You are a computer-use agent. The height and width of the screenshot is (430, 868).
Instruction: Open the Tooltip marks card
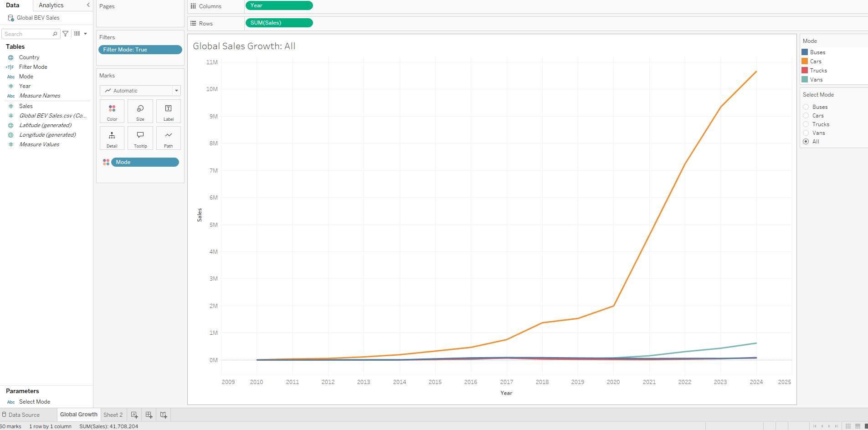point(140,138)
